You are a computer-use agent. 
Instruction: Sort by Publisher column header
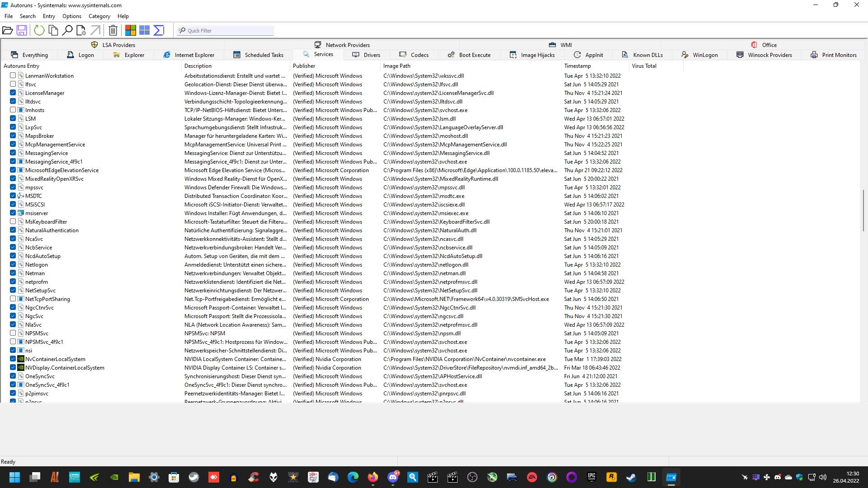335,66
